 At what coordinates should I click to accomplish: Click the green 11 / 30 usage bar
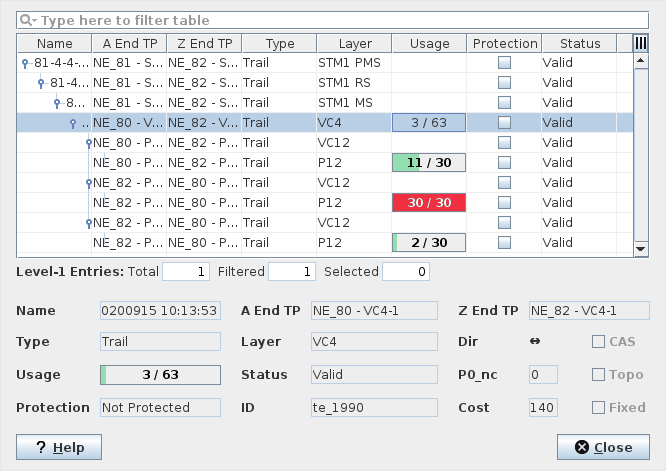[x=429, y=163]
